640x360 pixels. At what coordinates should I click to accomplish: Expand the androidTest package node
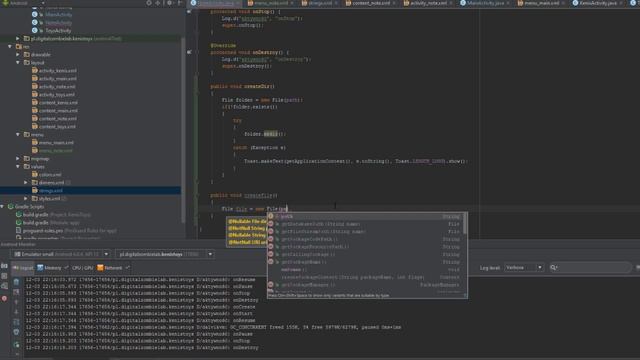(x=18, y=38)
